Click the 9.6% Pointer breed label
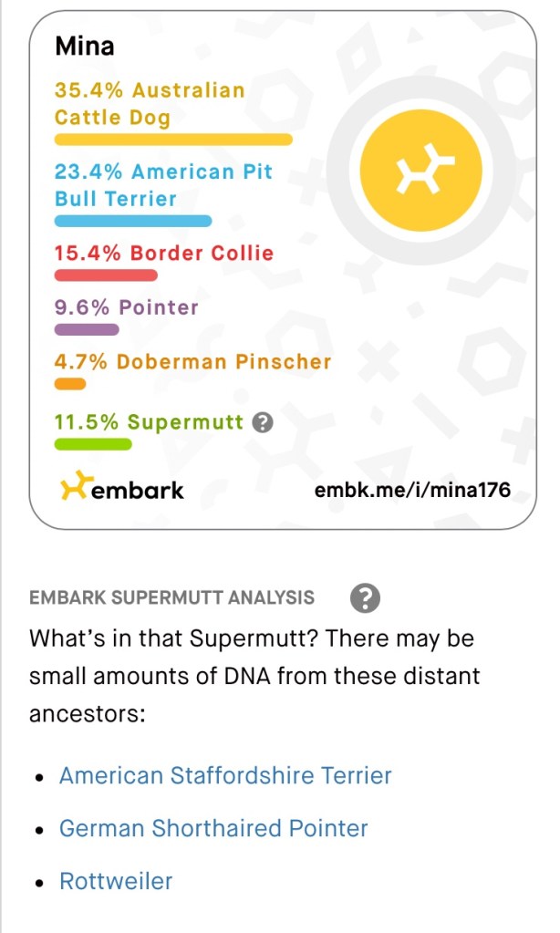Image resolution: width=560 pixels, height=933 pixels. (x=127, y=307)
